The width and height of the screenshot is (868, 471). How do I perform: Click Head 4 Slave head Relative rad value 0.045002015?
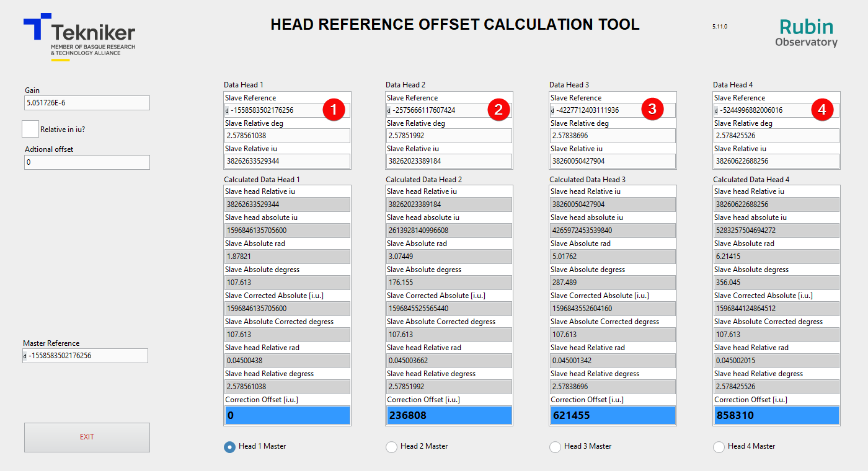(x=777, y=361)
